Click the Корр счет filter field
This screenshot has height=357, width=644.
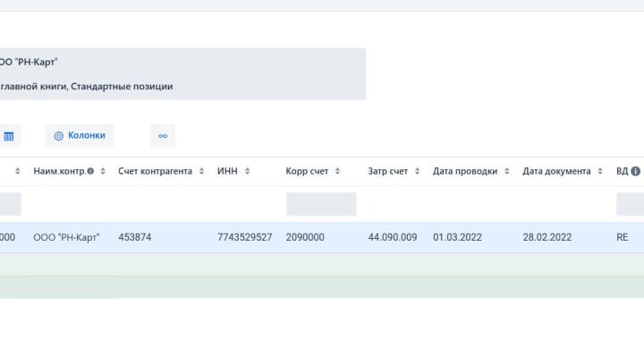tap(321, 204)
